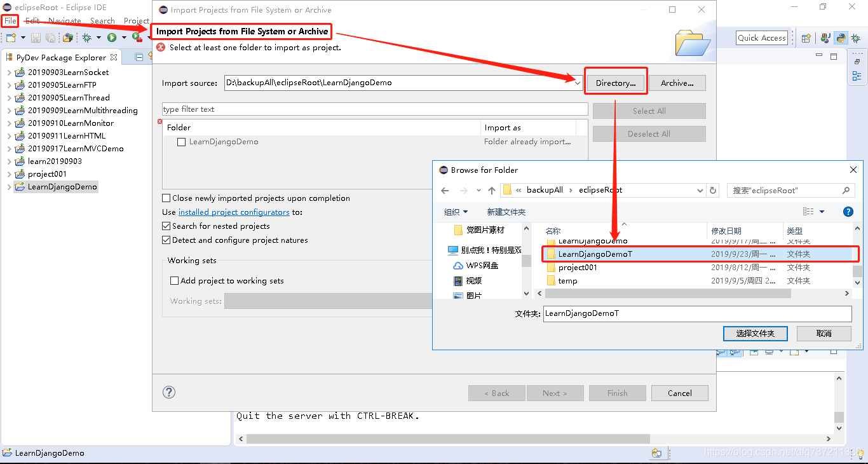The height and width of the screenshot is (464, 868).
Task: Click the help question mark in Import dialog
Action: pos(169,392)
